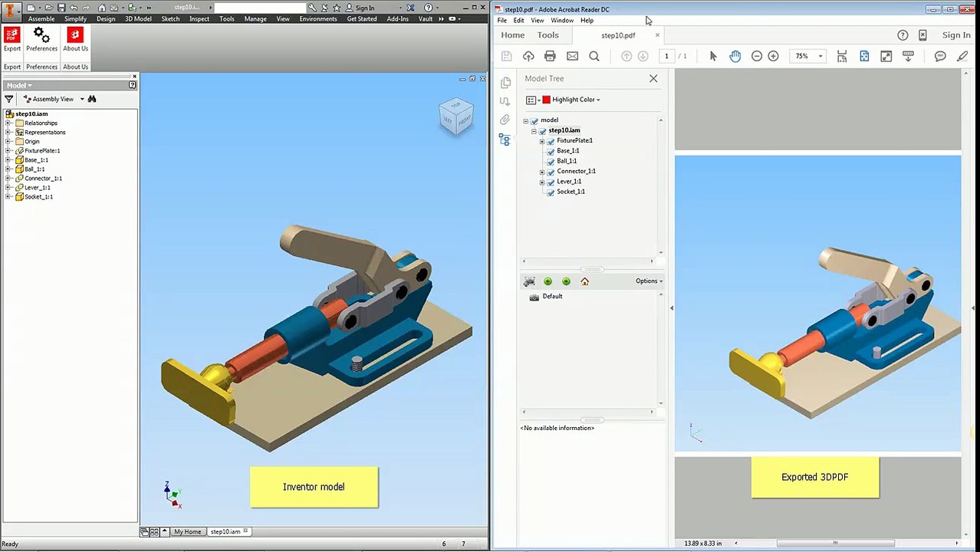Viewport: 980px width, 552px height.
Task: Select Default view in Acrobat views list
Action: (552, 297)
